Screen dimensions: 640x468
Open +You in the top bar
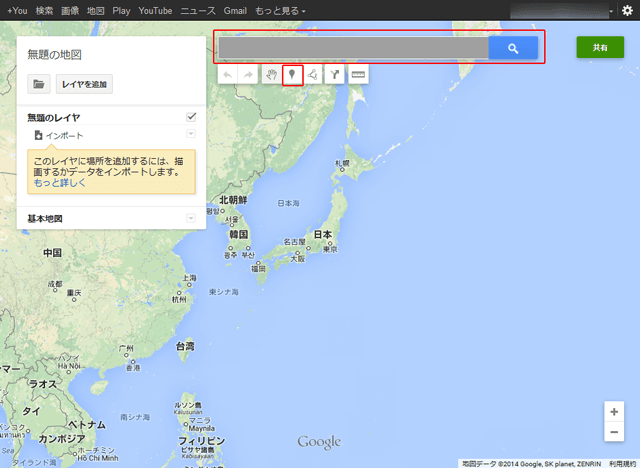(18, 11)
